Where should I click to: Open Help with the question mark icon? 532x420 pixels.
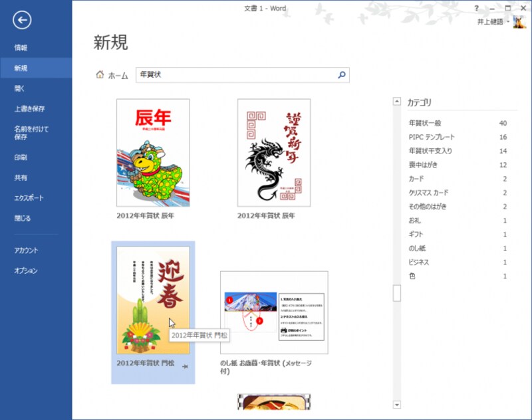click(476, 8)
